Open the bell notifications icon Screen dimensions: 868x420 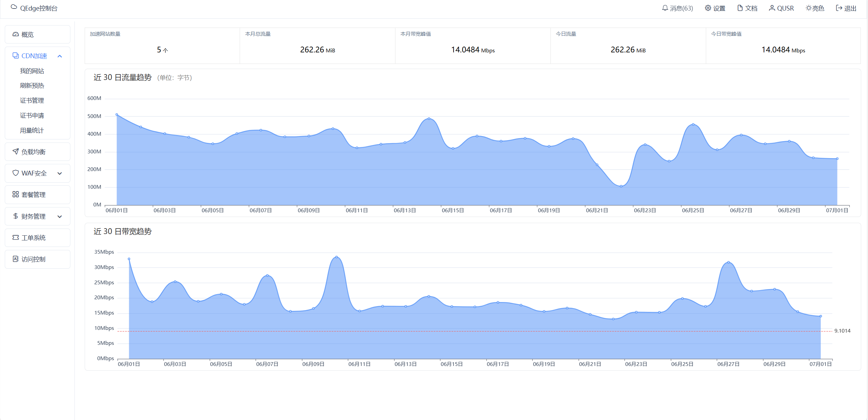(665, 8)
